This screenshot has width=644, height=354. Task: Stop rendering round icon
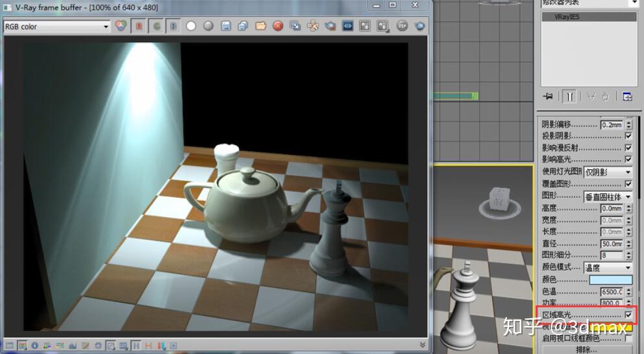[x=402, y=26]
